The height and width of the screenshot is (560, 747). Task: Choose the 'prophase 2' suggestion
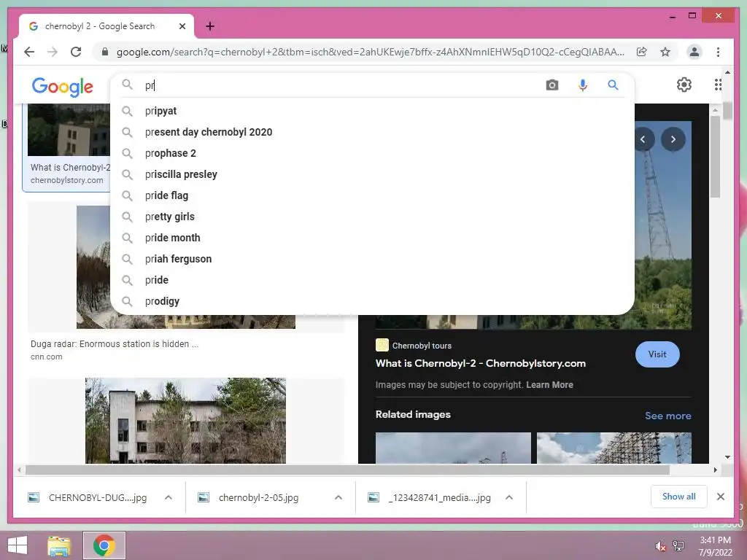point(372,153)
